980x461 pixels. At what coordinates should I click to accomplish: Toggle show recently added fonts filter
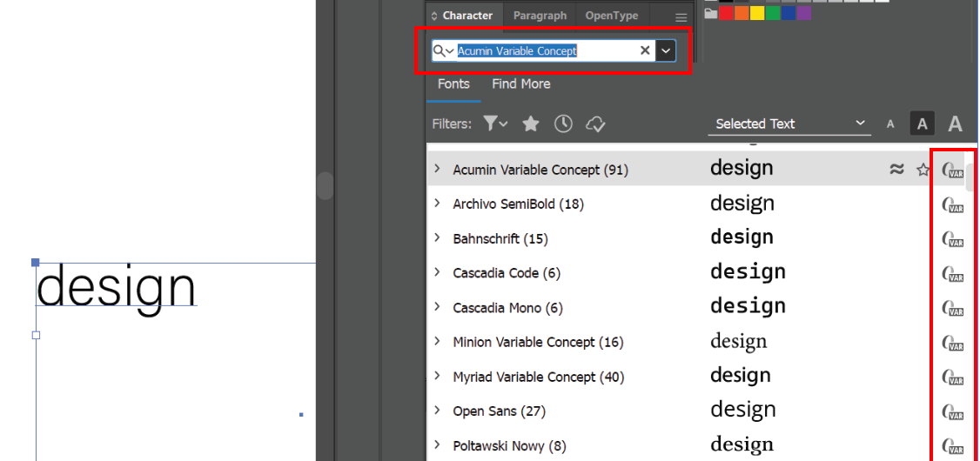point(564,124)
